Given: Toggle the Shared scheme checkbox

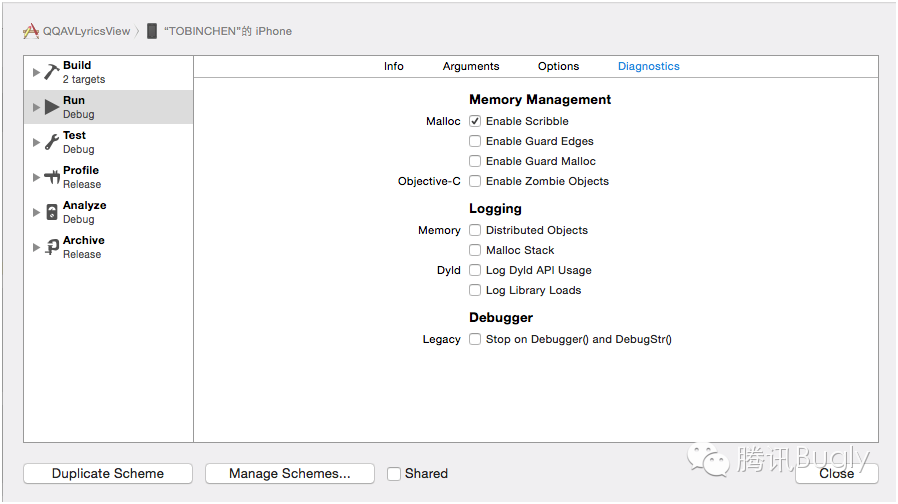Looking at the screenshot, I should click(394, 474).
